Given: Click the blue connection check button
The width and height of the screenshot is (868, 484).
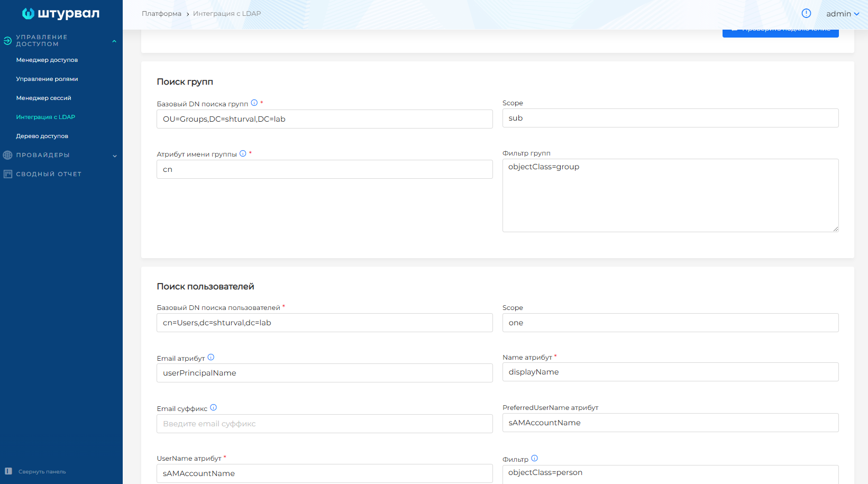Looking at the screenshot, I should (x=780, y=33).
